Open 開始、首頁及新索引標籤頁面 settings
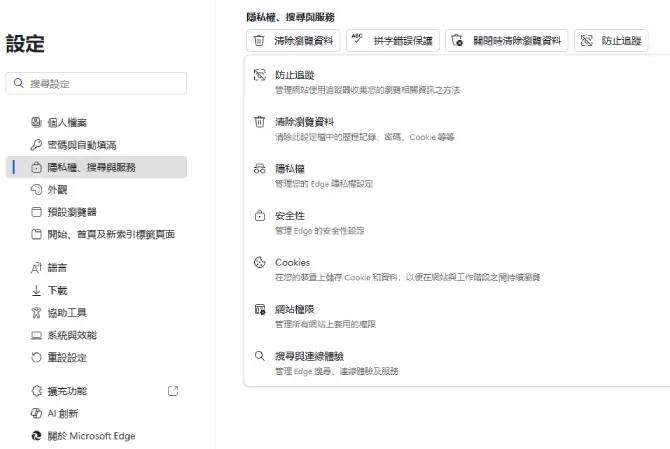 coord(110,234)
